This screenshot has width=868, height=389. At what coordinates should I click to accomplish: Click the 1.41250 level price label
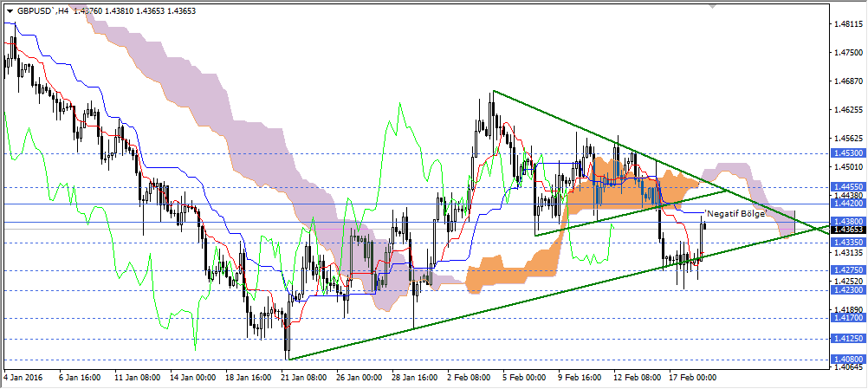click(847, 338)
